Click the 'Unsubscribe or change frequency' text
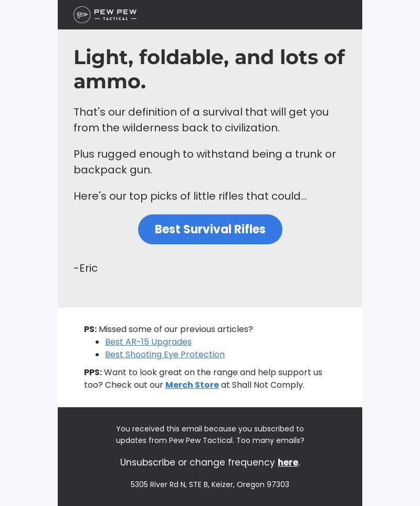Image resolution: width=420 pixels, height=506 pixels. [x=197, y=462]
